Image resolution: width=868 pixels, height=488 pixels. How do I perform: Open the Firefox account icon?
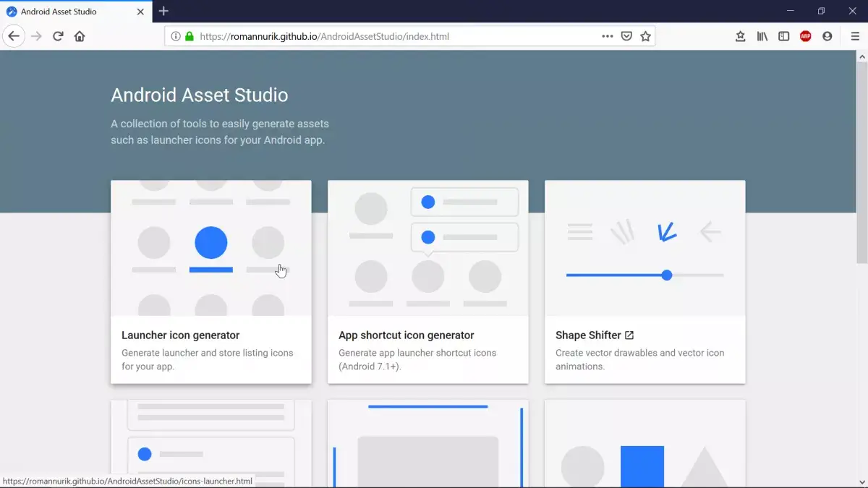(x=827, y=36)
